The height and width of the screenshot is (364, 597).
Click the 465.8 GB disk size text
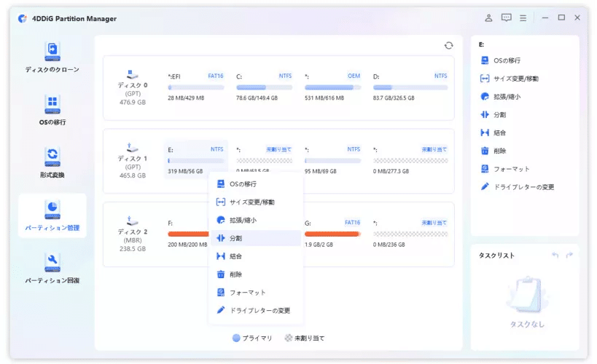[133, 175]
